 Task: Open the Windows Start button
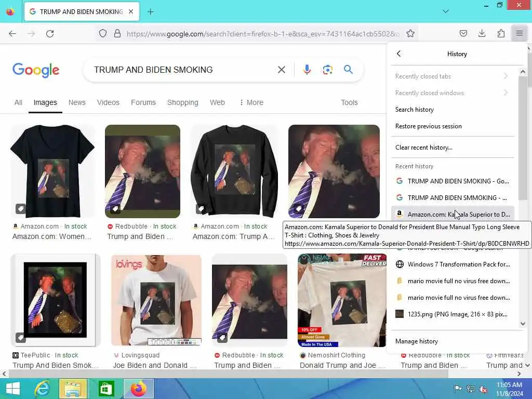tap(13, 389)
